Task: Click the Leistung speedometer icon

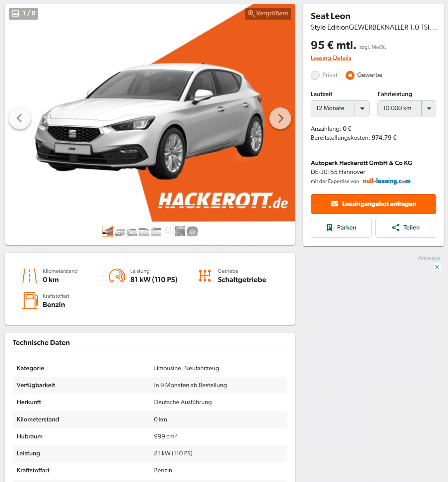Action: (117, 276)
